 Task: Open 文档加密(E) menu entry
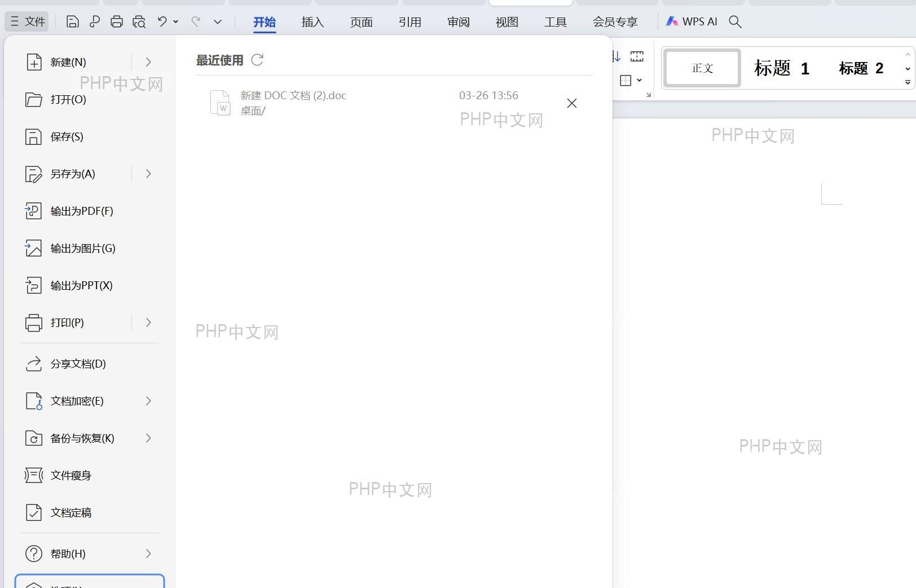point(76,401)
